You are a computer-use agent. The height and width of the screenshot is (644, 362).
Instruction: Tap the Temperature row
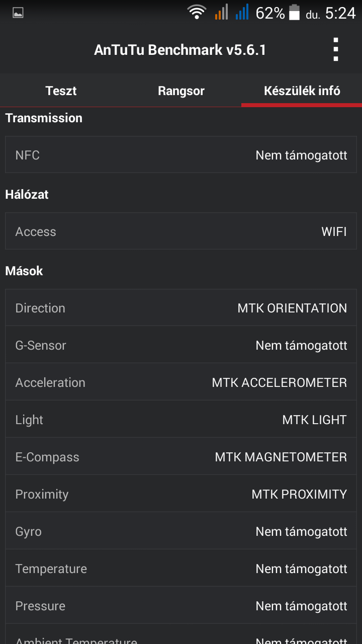pos(181,569)
